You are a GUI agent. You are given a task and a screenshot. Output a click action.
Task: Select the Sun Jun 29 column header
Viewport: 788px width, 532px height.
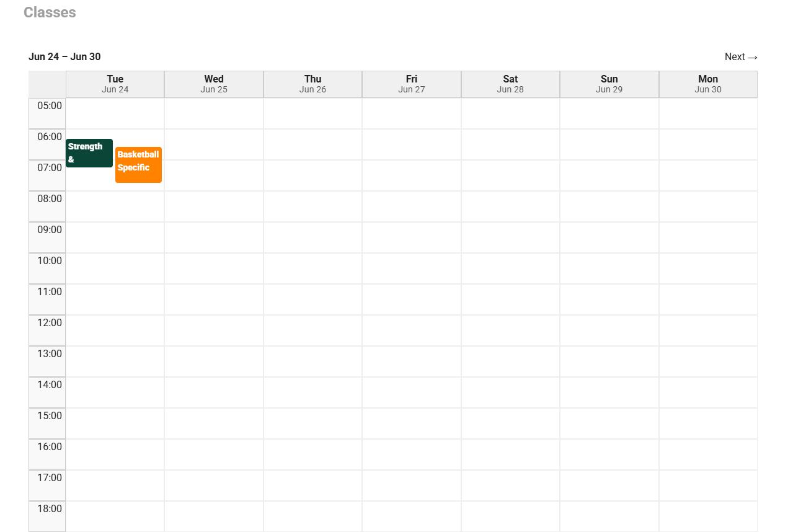609,84
